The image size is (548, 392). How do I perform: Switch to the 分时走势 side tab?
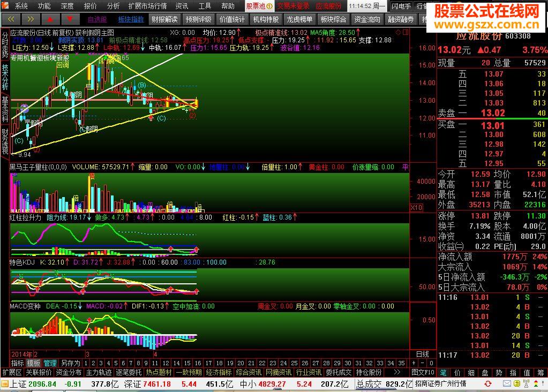point(5,45)
